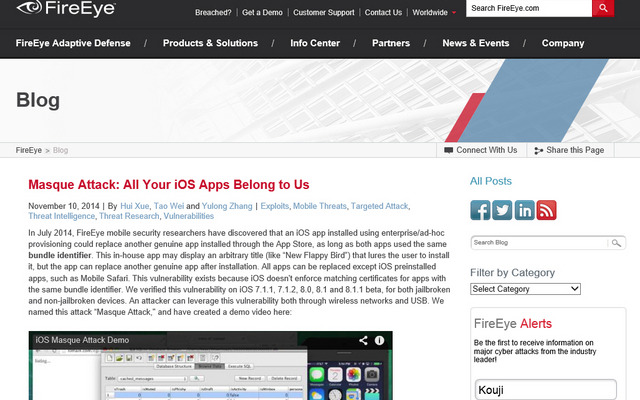Click the Share this Page icon
The image size is (640, 400).
click(539, 151)
